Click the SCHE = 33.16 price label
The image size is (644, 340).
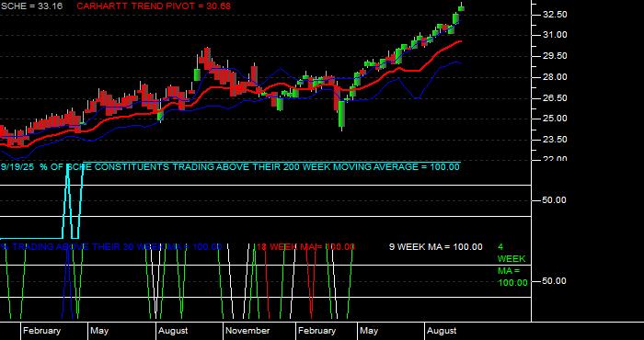point(32,6)
